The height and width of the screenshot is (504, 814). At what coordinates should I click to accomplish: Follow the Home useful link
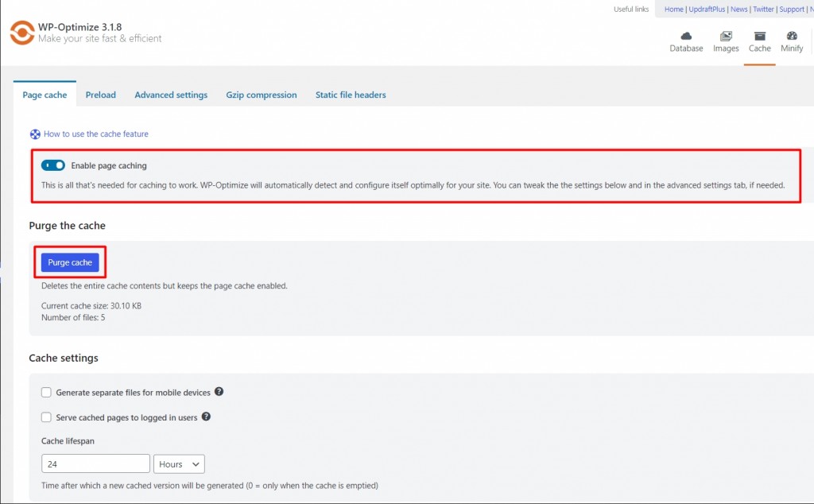674,10
